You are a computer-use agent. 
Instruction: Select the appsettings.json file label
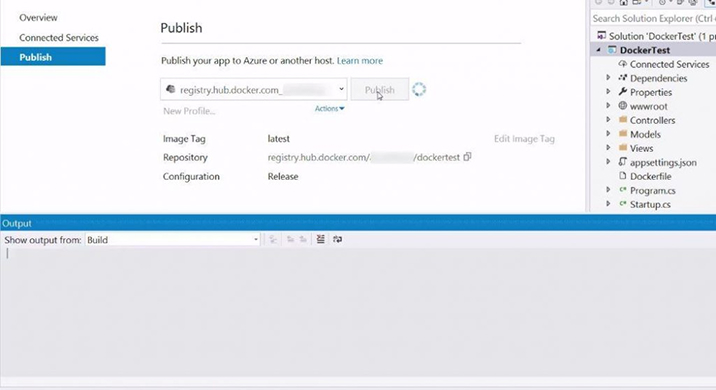click(x=663, y=163)
